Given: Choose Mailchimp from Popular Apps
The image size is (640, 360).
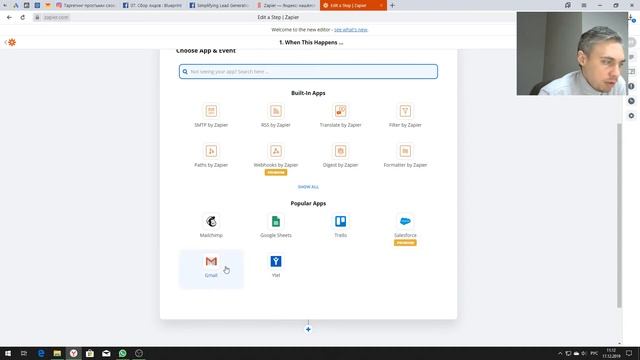Looking at the screenshot, I should pos(211,226).
